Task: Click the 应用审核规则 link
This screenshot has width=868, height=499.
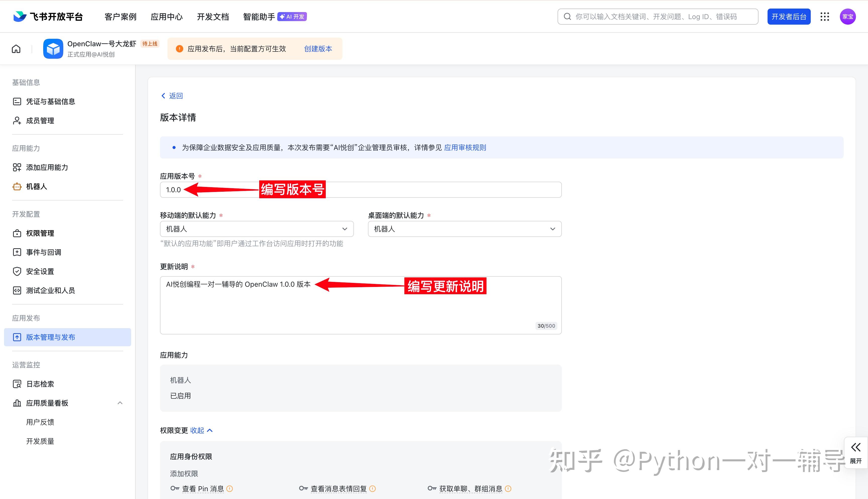Action: [465, 148]
